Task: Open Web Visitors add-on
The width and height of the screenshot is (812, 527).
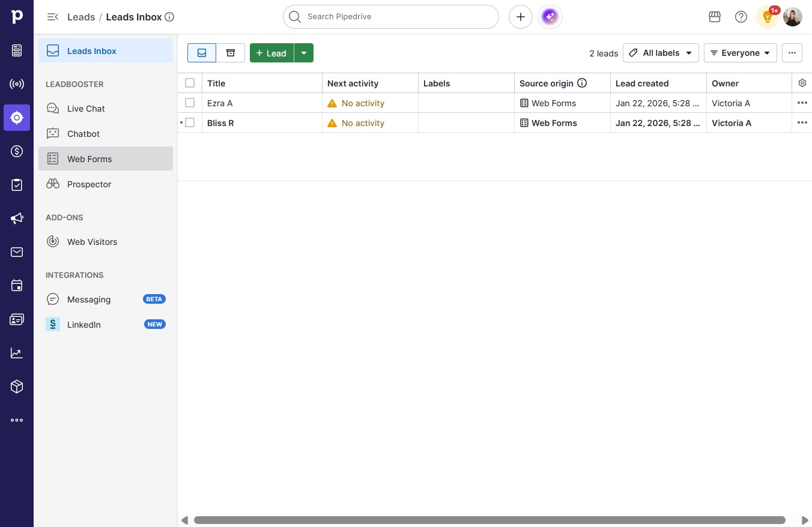Action: tap(106, 242)
